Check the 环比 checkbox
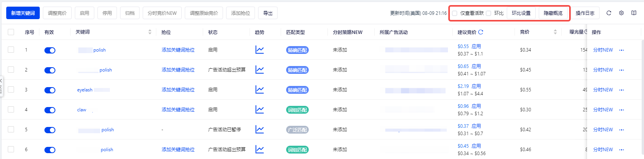The image size is (644, 159). (488, 13)
